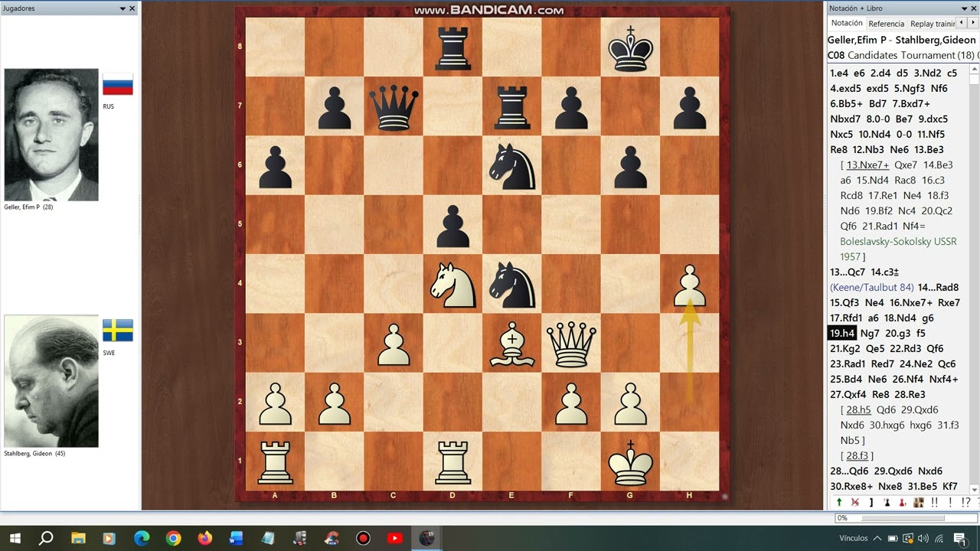Click the green up-arrow icon in annotation toolbar
Screen dimensions: 980x551
pyautogui.click(x=839, y=503)
